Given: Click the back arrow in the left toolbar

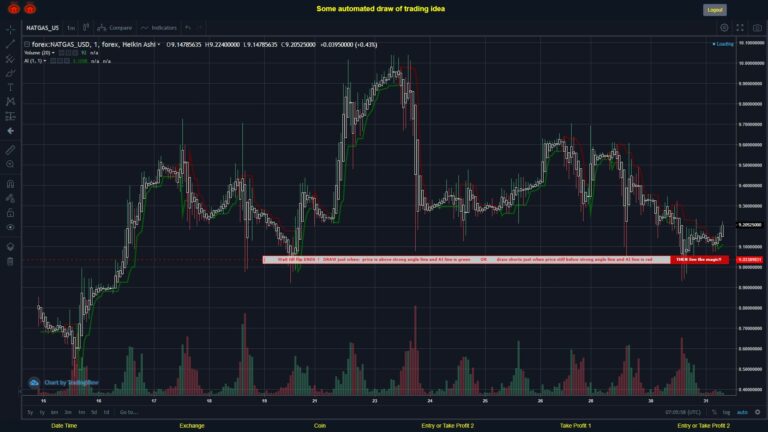Looking at the screenshot, I should click(x=10, y=131).
